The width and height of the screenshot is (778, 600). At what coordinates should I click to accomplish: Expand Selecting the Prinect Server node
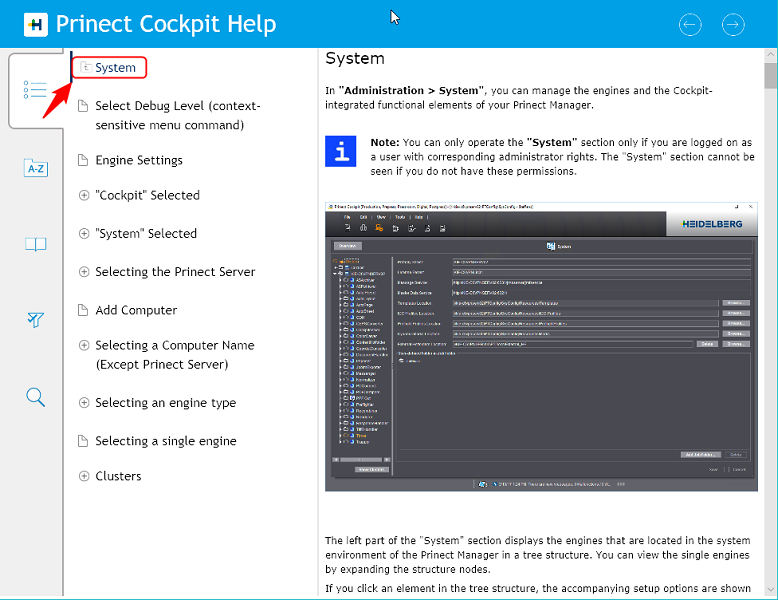click(x=84, y=272)
